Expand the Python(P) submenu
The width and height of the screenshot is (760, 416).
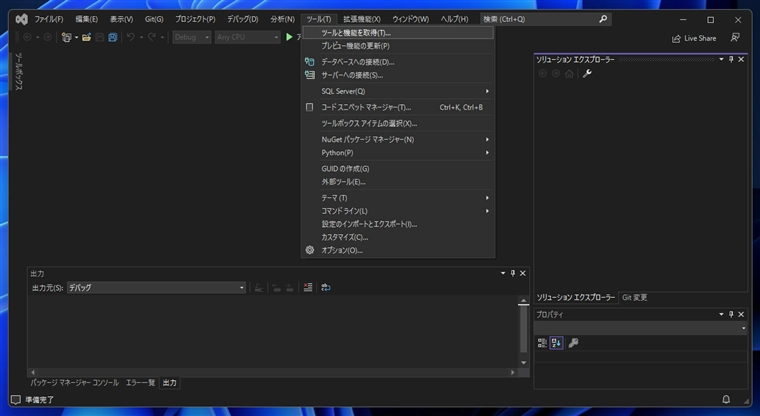pyautogui.click(x=398, y=152)
